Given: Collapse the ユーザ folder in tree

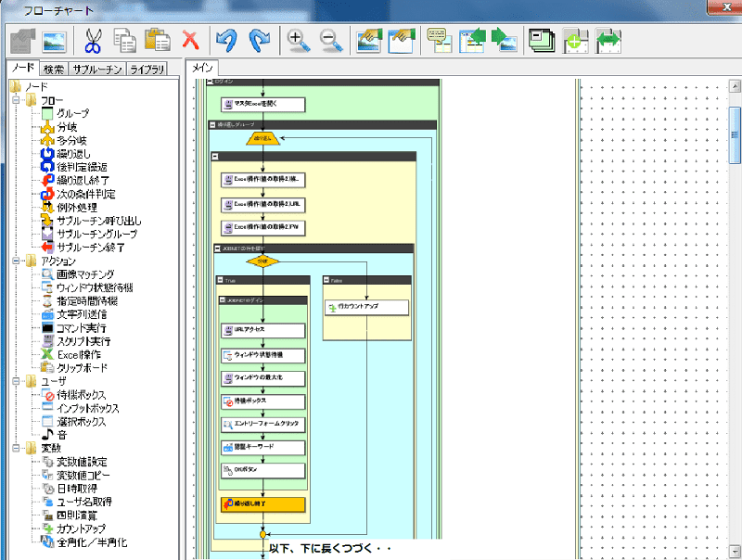Looking at the screenshot, I should click(16, 381).
